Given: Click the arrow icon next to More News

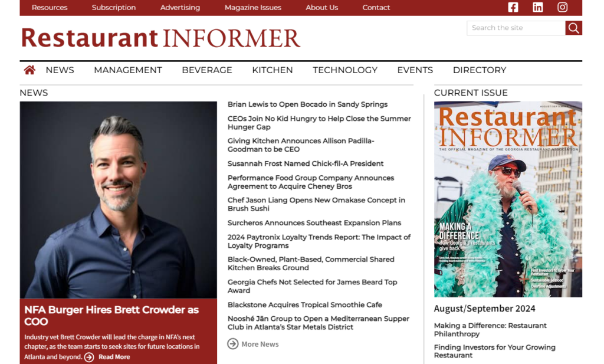Looking at the screenshot, I should [x=234, y=344].
